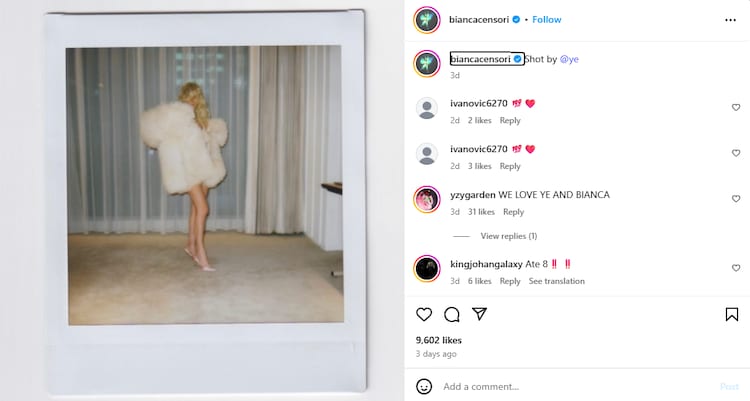The height and width of the screenshot is (401, 750).
Task: Like first ivanovic6270 comment heart
Action: (736, 107)
